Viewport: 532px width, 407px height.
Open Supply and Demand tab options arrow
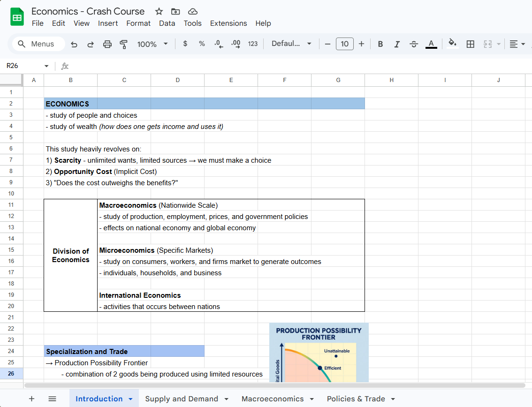(226, 399)
